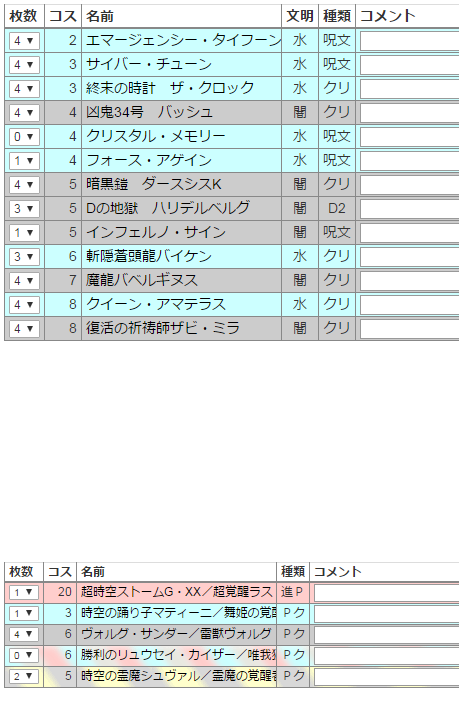Click comment field for フォース・アゲイン
The image size is (459, 712).
(x=410, y=161)
